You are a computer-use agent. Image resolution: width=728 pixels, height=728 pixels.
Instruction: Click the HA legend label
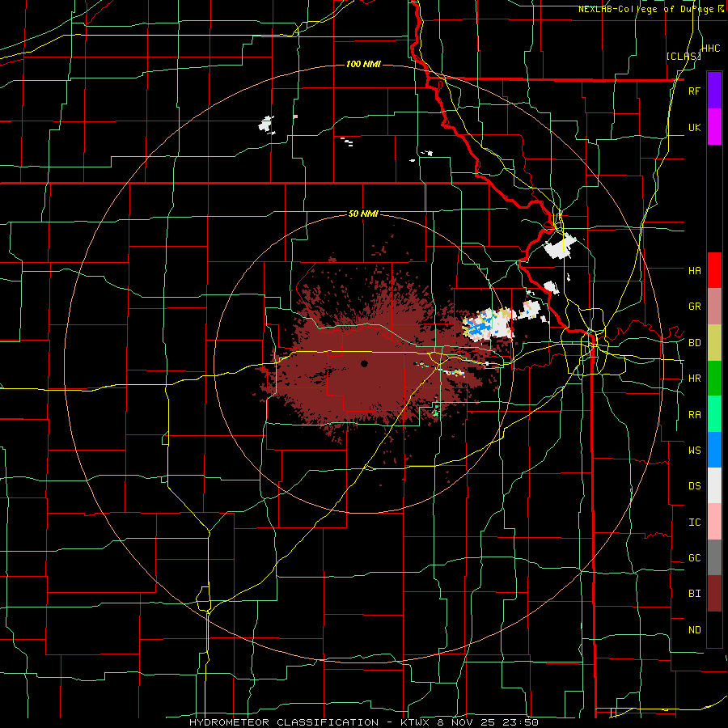click(x=694, y=271)
